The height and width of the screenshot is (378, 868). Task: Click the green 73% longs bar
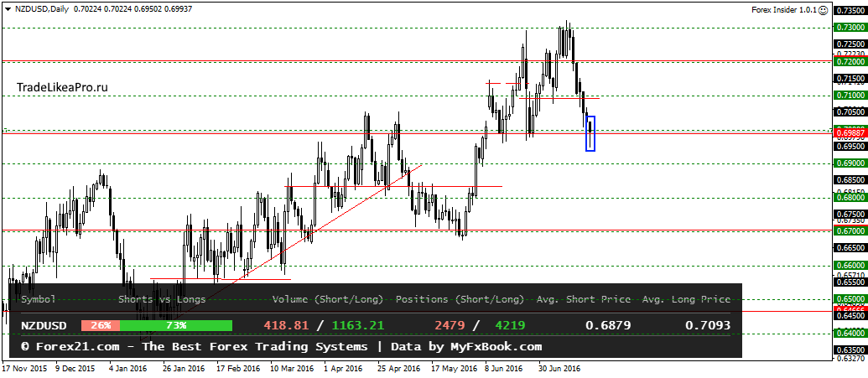coord(176,325)
